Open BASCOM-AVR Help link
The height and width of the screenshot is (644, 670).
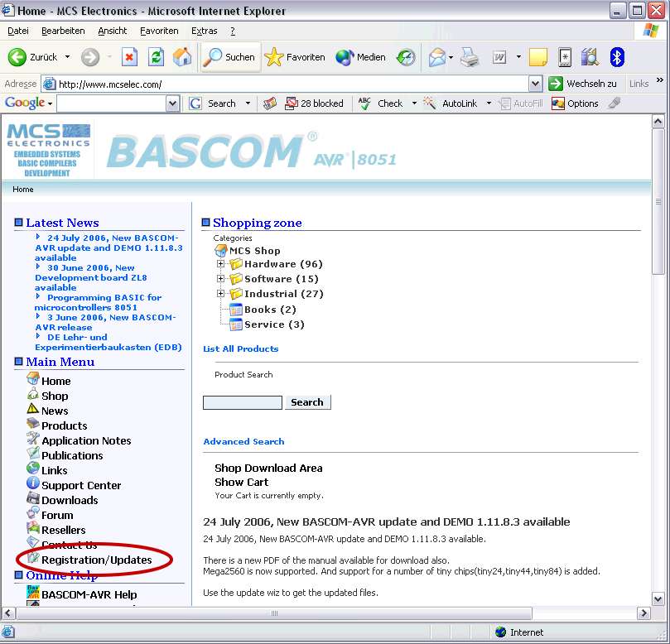[89, 594]
